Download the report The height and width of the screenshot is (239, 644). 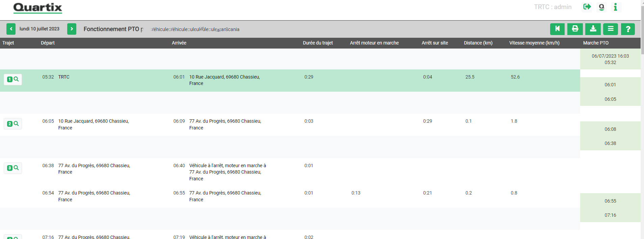(x=593, y=29)
